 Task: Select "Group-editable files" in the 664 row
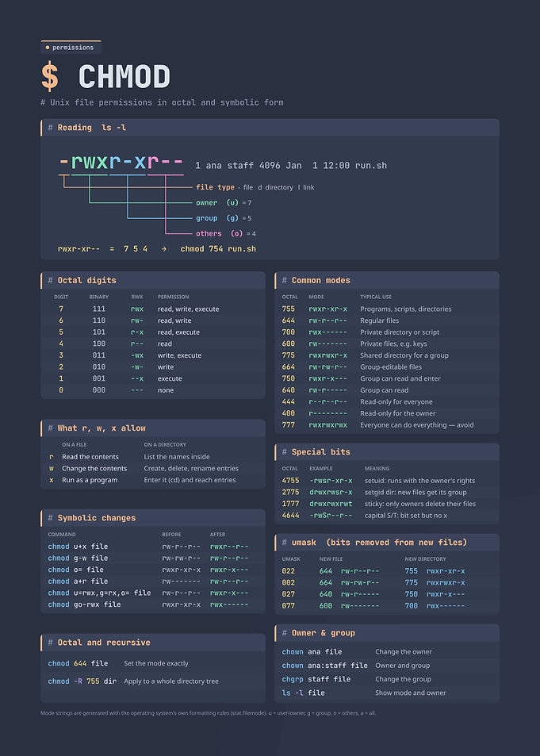391,367
